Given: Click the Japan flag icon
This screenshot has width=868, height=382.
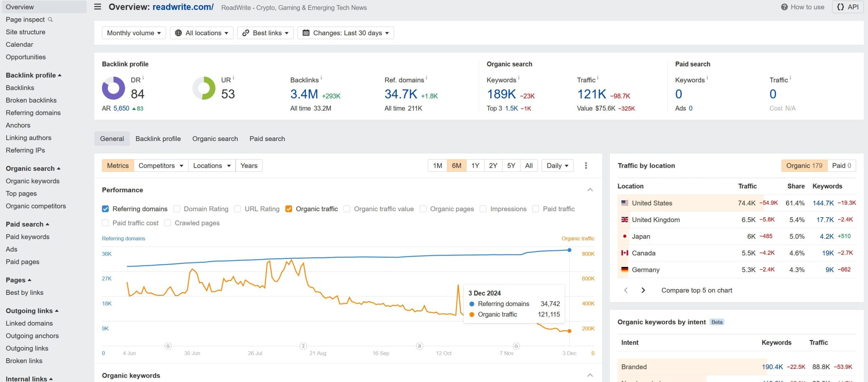Looking at the screenshot, I should coord(625,236).
